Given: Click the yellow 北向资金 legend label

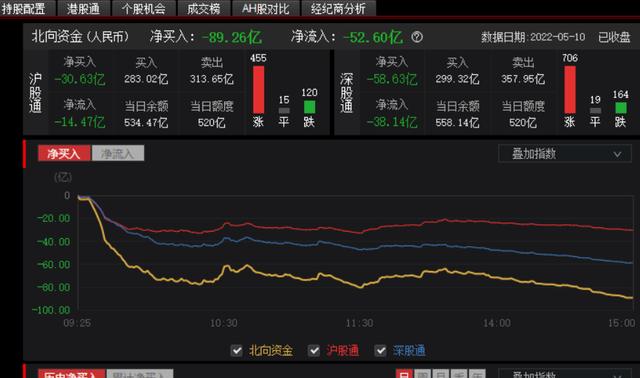Looking at the screenshot, I should [271, 350].
